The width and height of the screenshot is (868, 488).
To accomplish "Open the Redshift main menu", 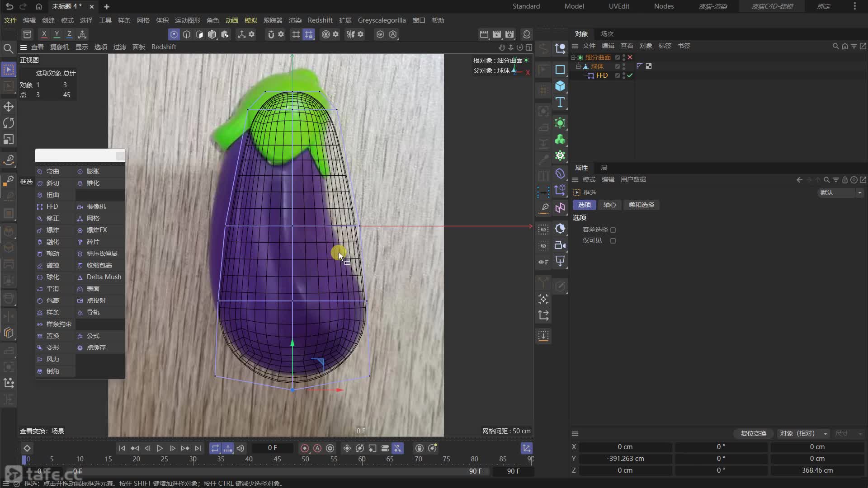I will pyautogui.click(x=320, y=20).
